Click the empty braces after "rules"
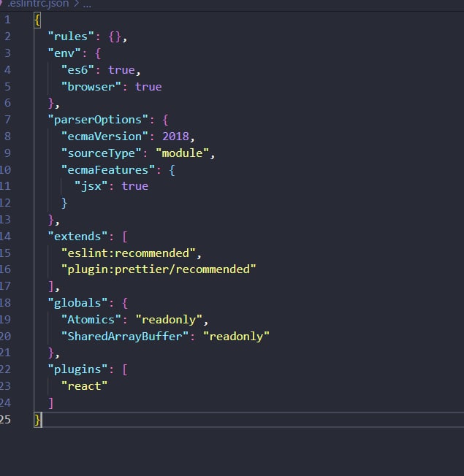Image resolution: width=464 pixels, height=476 pixels. pos(115,37)
